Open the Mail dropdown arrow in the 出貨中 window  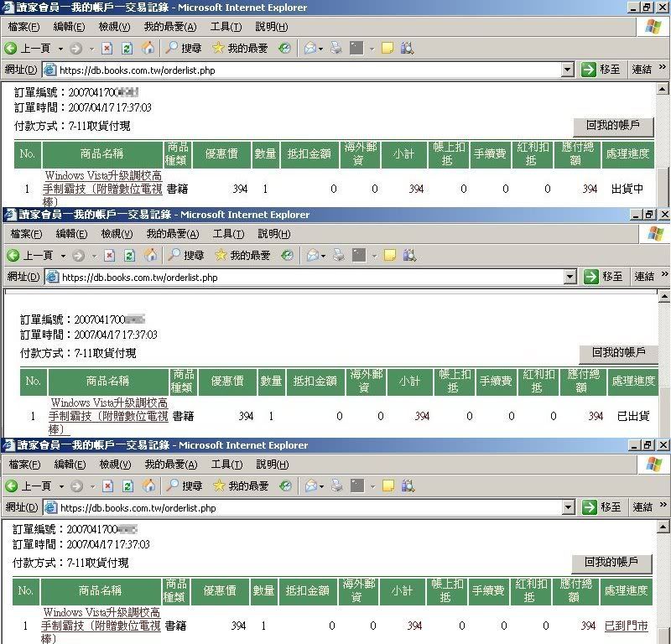pos(320,49)
